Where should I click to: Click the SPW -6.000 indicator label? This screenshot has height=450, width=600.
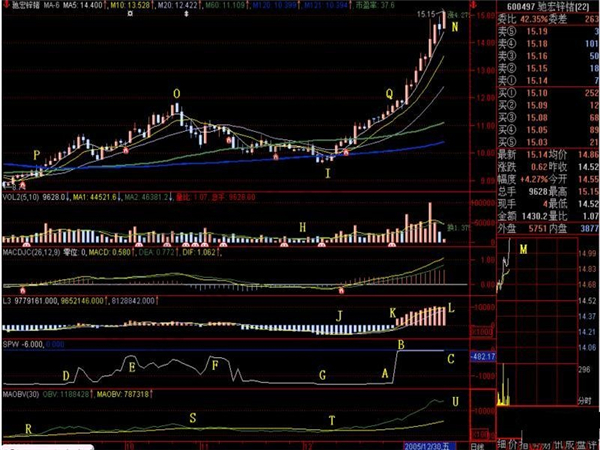coord(23,344)
